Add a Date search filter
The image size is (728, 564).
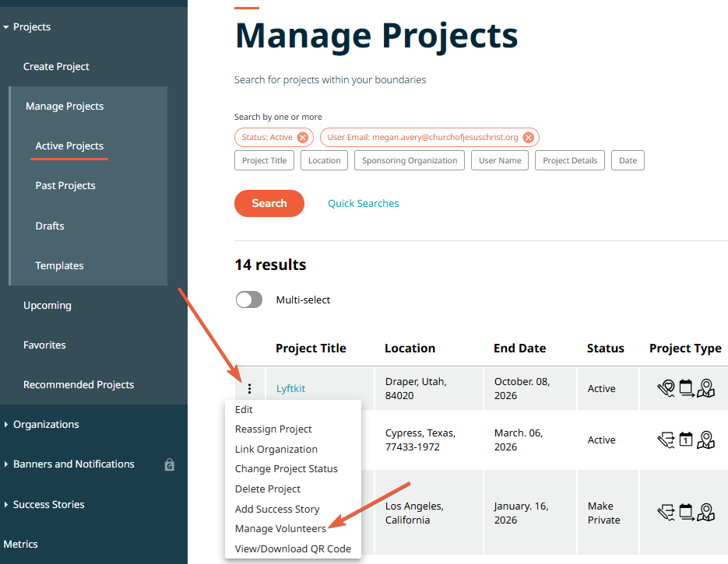[628, 160]
